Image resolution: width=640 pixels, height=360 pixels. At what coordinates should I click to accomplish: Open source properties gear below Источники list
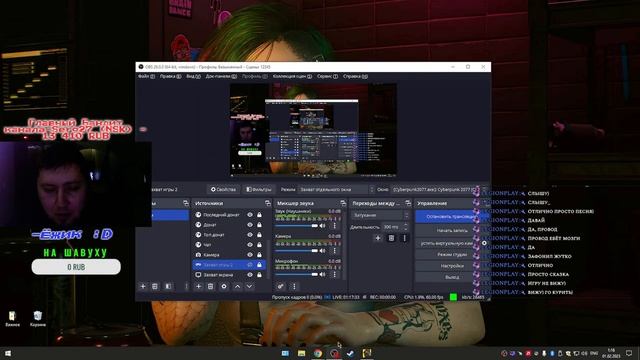tap(224, 287)
